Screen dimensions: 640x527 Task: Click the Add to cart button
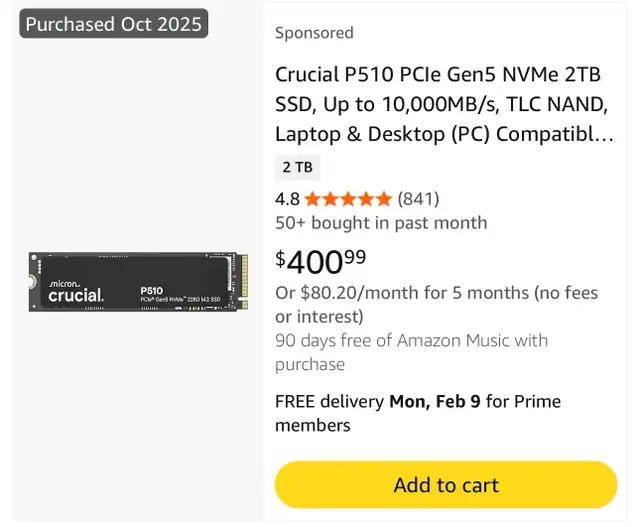click(x=446, y=485)
